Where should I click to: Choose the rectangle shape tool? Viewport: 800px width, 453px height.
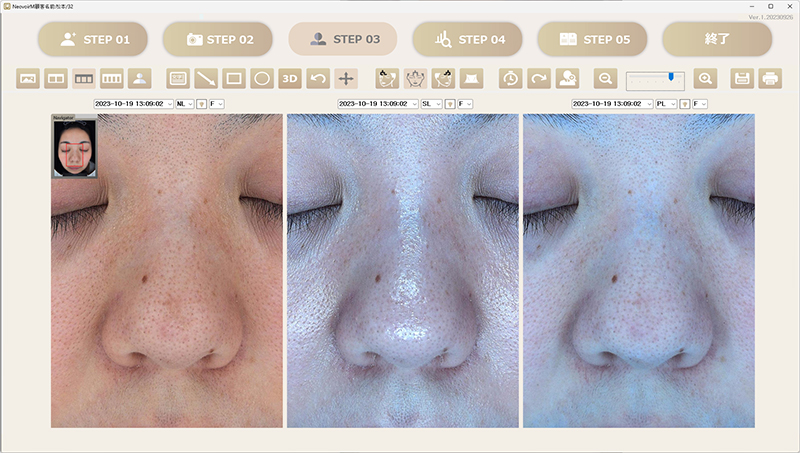coord(234,78)
